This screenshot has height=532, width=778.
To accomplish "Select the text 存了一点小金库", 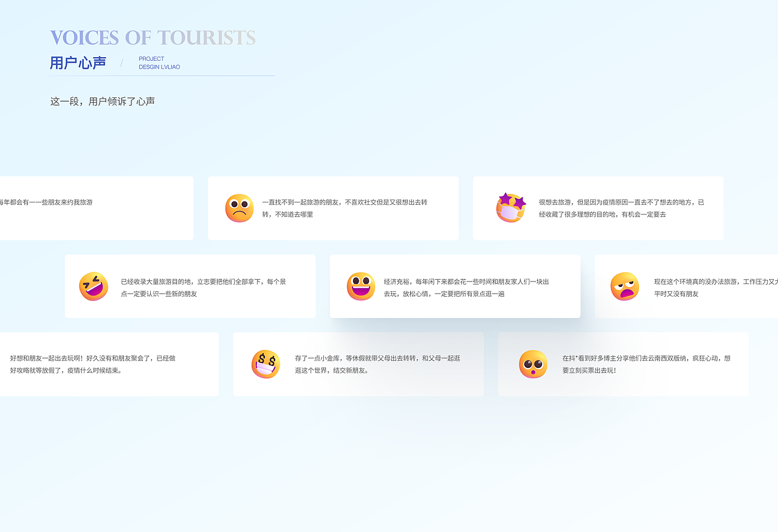I will (x=317, y=359).
